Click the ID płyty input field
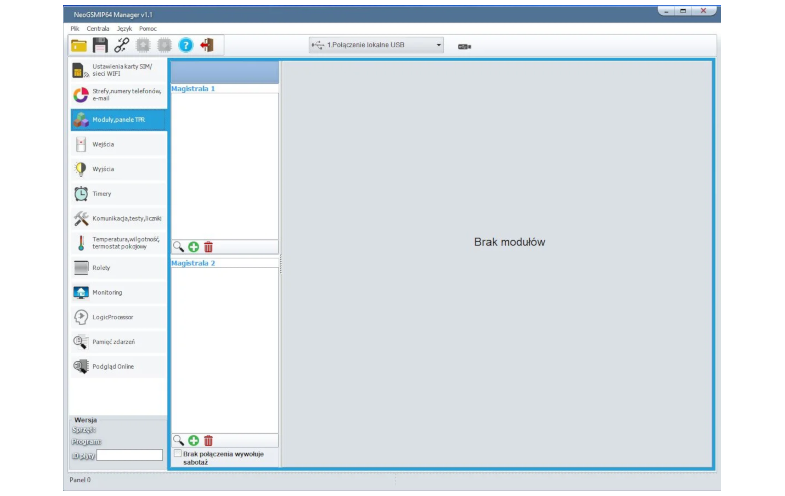This screenshot has height=496, width=785. pos(129,455)
